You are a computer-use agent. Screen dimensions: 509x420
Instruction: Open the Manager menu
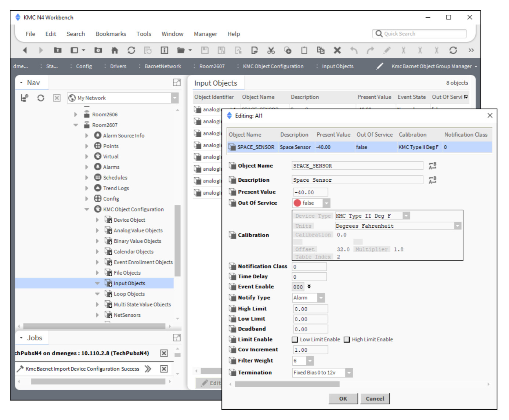(x=205, y=34)
